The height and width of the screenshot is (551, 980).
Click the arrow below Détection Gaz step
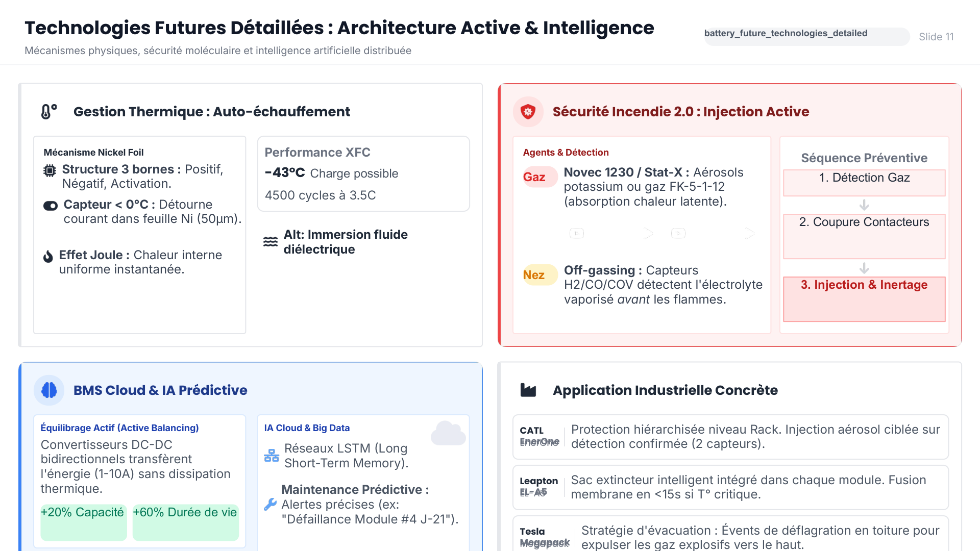click(x=864, y=205)
